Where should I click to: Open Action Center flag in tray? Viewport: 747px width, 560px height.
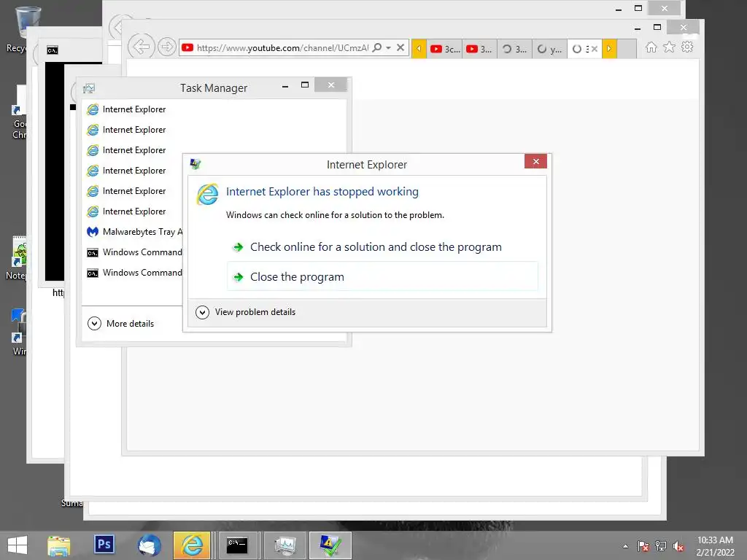[x=643, y=546]
